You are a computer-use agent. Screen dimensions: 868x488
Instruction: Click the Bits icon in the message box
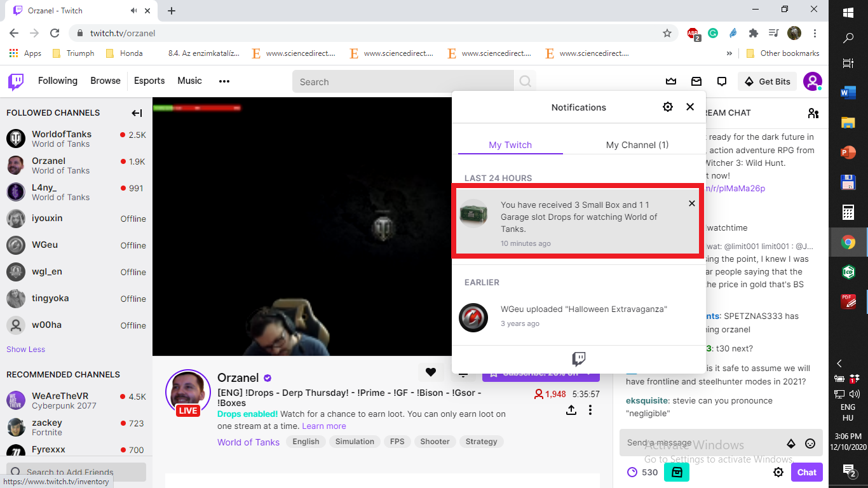pos(791,444)
